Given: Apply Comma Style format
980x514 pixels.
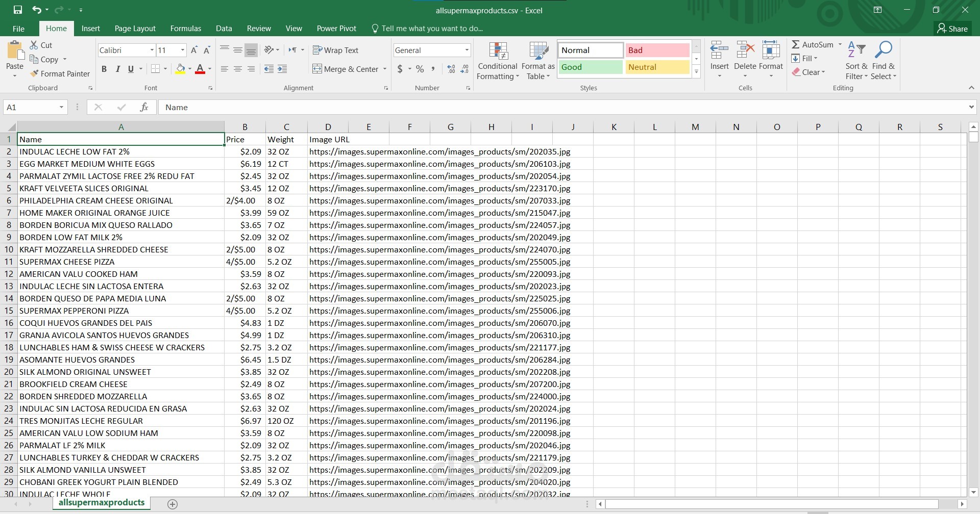Looking at the screenshot, I should 433,69.
